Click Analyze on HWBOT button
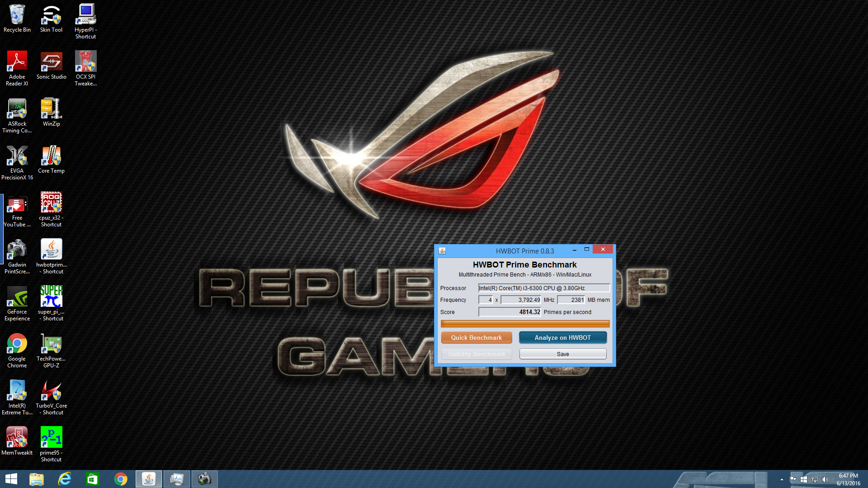Screen dimensions: 868x488 pyautogui.click(x=563, y=338)
